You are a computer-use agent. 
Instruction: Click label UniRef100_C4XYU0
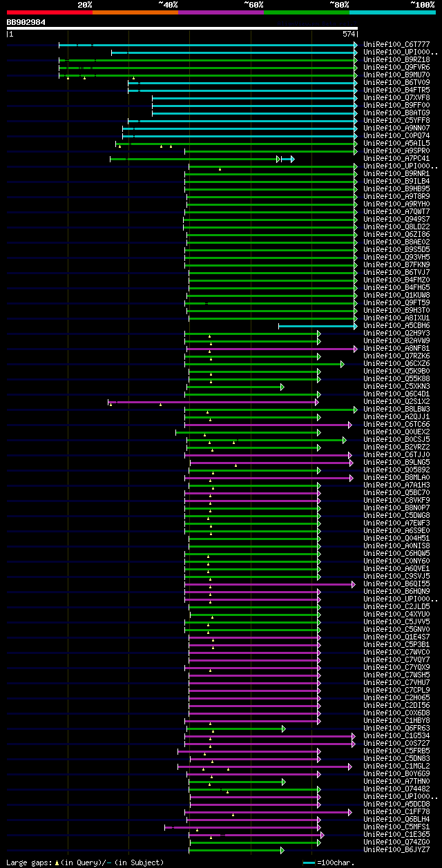[396, 614]
